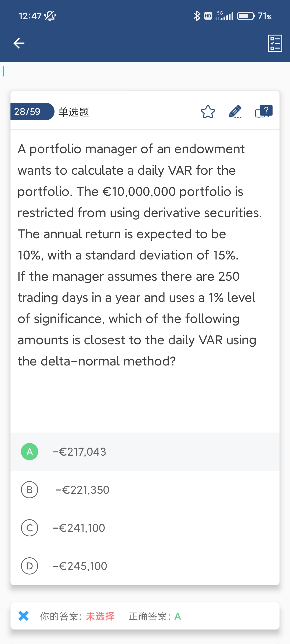Choose option D radio circle
Image resolution: width=290 pixels, height=644 pixels.
click(x=30, y=566)
